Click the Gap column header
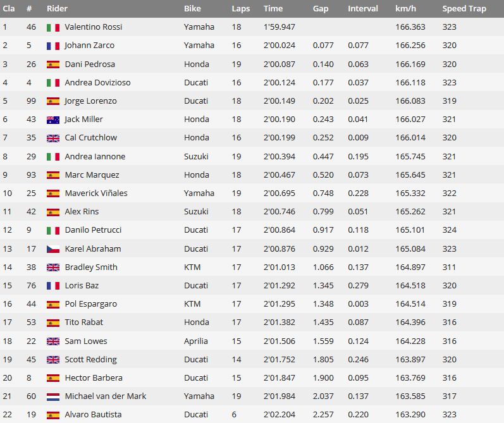Image resolution: width=504 pixels, height=423 pixels. pos(321,9)
